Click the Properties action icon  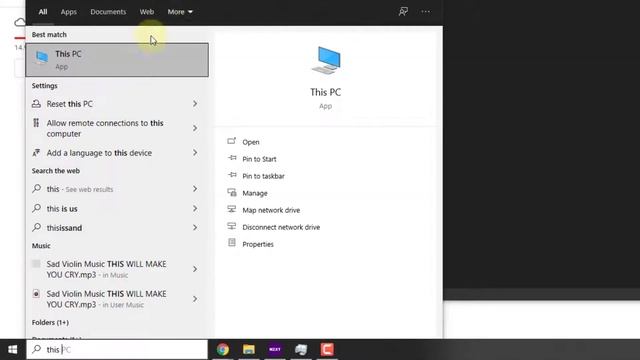(232, 243)
